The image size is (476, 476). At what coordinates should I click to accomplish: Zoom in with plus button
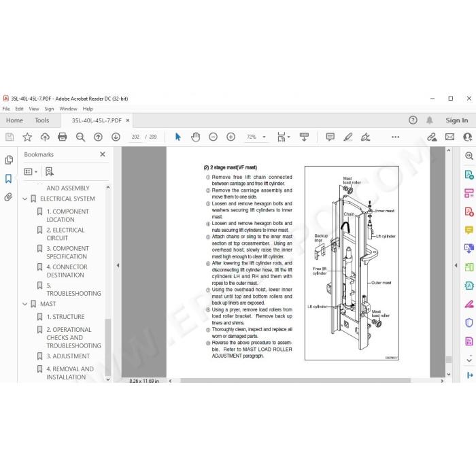point(231,137)
